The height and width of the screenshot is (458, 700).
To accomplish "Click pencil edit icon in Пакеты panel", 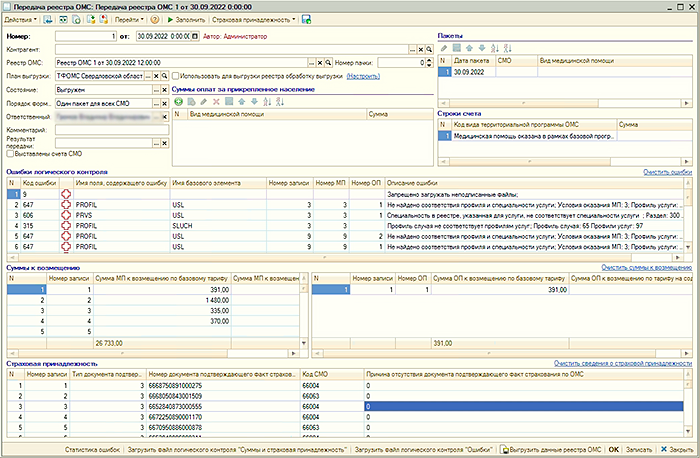I will (x=444, y=48).
